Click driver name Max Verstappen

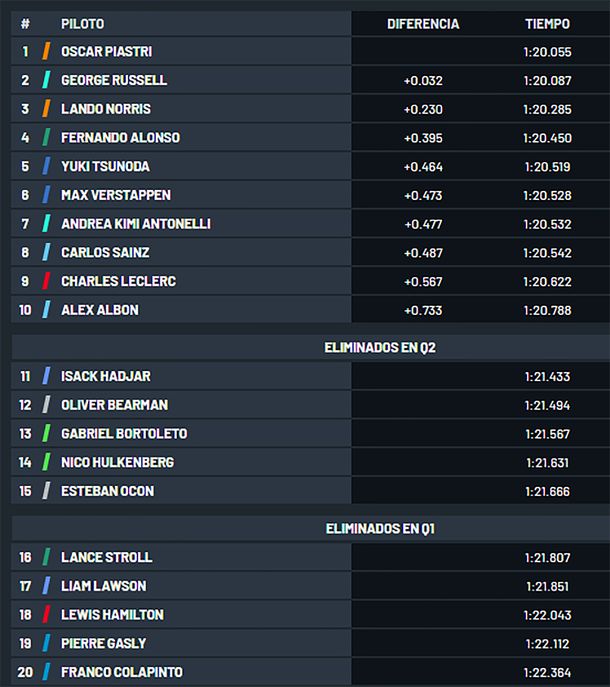tap(115, 195)
